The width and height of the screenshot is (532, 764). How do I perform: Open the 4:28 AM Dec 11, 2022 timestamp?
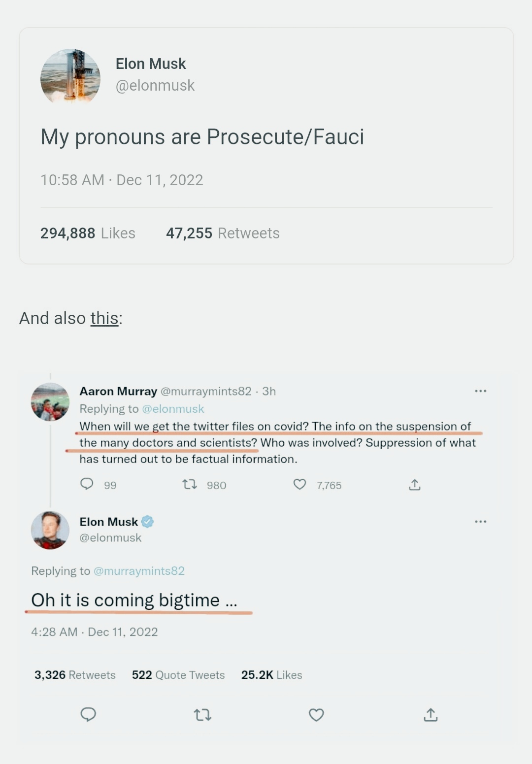tap(95, 632)
